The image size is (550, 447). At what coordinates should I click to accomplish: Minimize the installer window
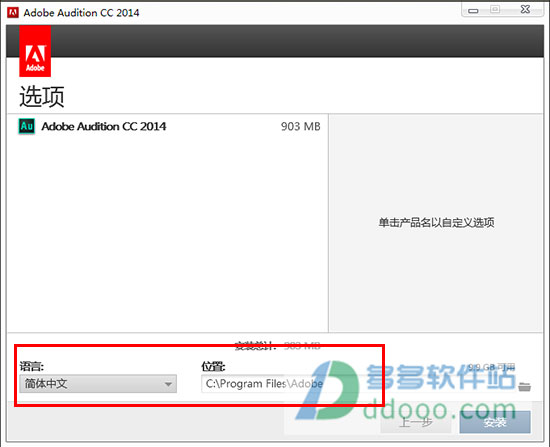click(x=473, y=10)
